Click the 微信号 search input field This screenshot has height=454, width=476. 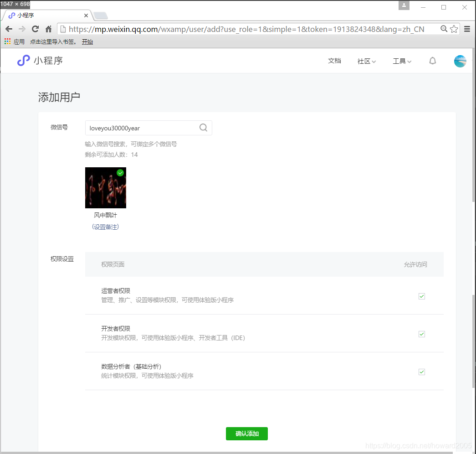coord(148,128)
